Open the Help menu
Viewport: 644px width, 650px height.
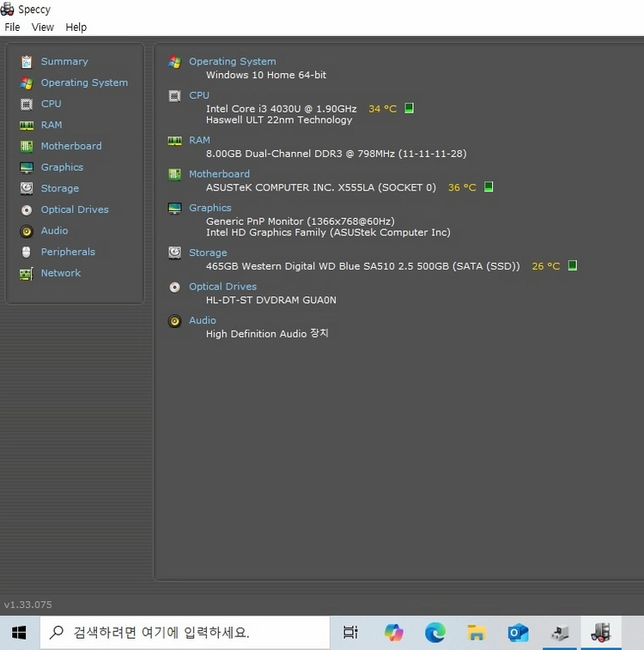tap(76, 27)
